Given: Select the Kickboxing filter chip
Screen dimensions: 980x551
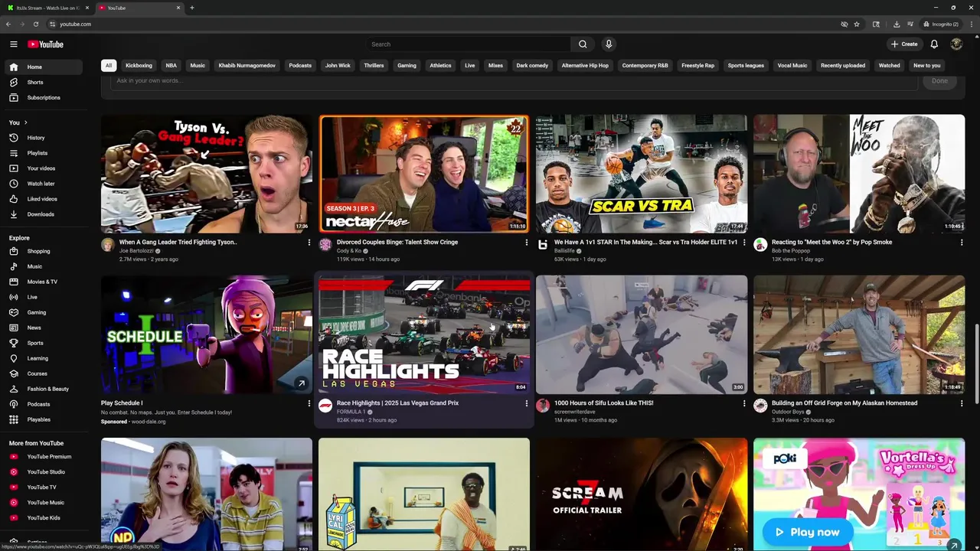Looking at the screenshot, I should (x=139, y=65).
